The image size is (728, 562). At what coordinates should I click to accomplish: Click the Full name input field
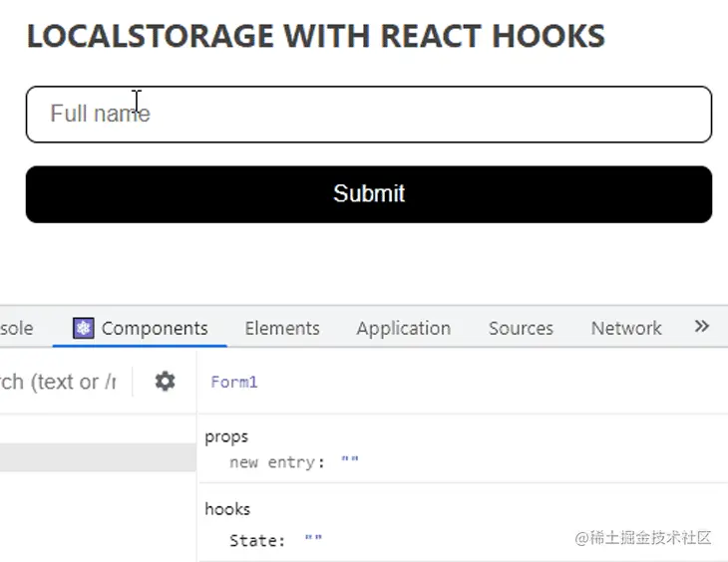coord(369,115)
